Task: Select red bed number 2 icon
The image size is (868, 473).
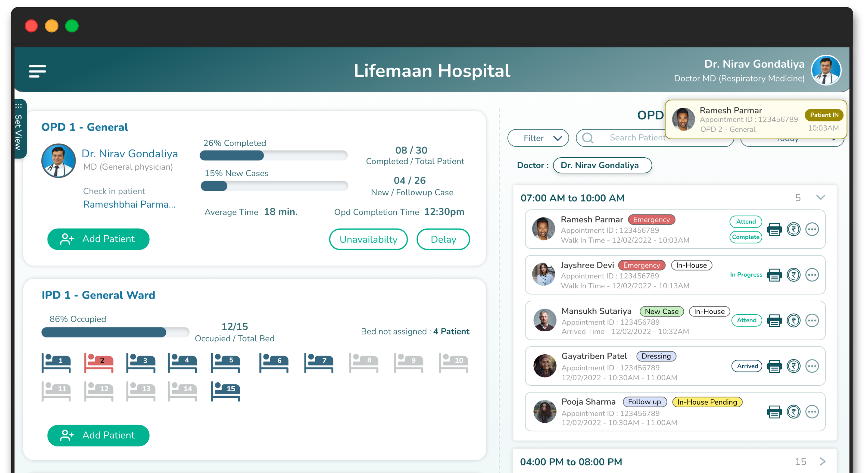Action: point(99,363)
